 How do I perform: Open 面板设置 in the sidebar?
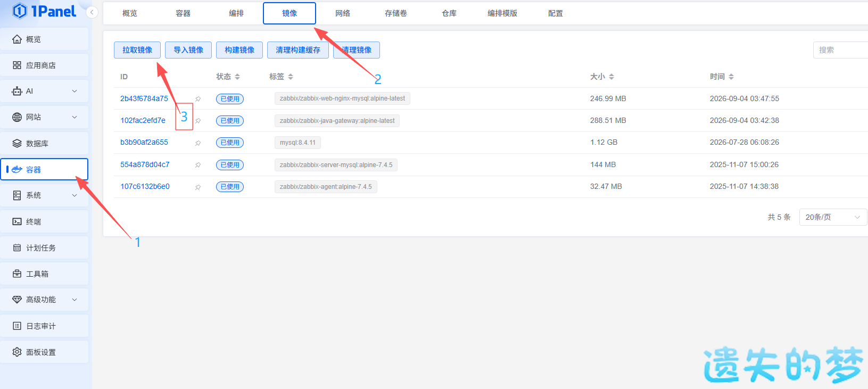44,352
